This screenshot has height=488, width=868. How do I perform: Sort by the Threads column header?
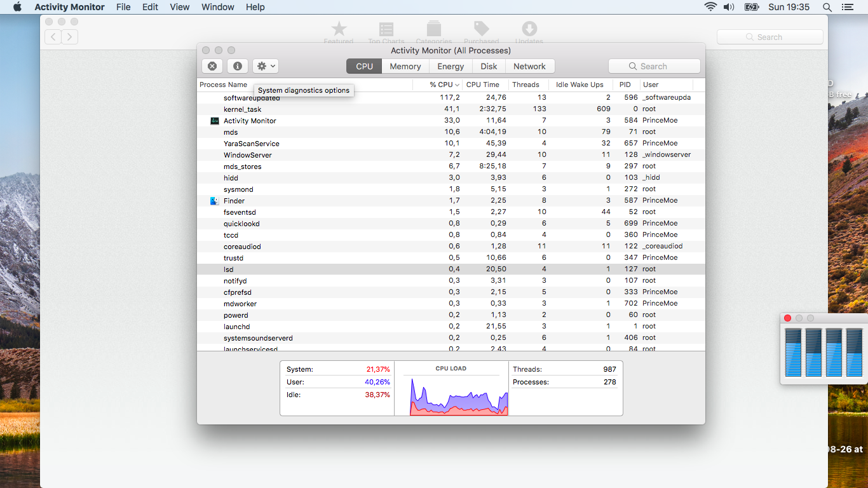tap(530, 85)
